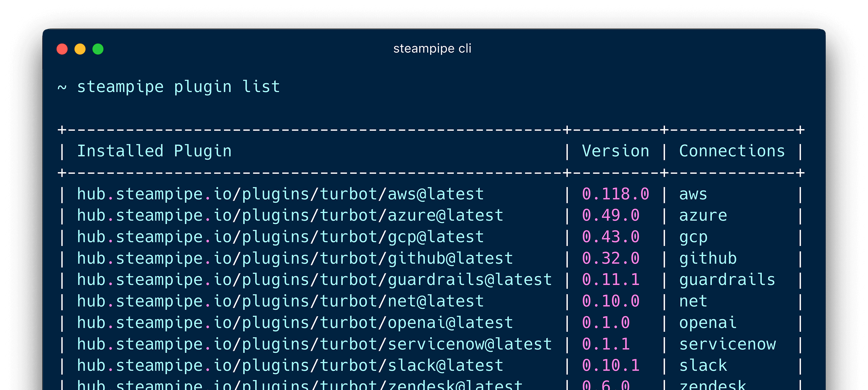Select the turbot/github@latest plugin path

(295, 259)
